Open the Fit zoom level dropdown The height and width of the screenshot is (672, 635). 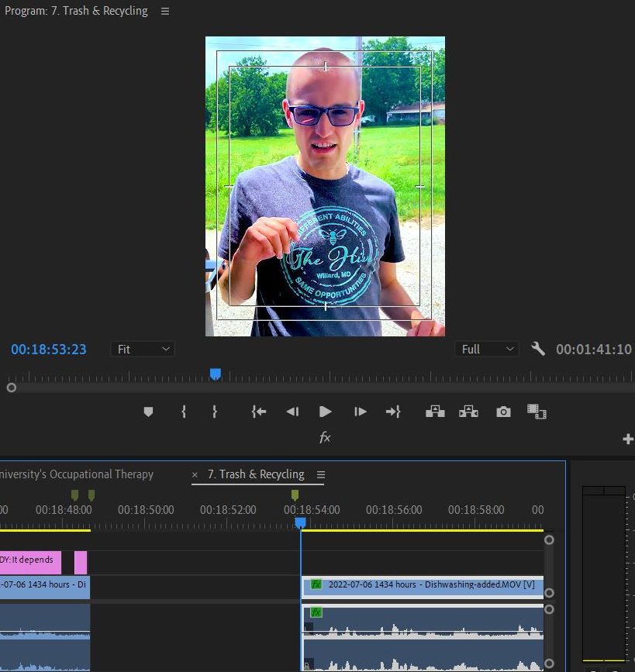point(143,350)
